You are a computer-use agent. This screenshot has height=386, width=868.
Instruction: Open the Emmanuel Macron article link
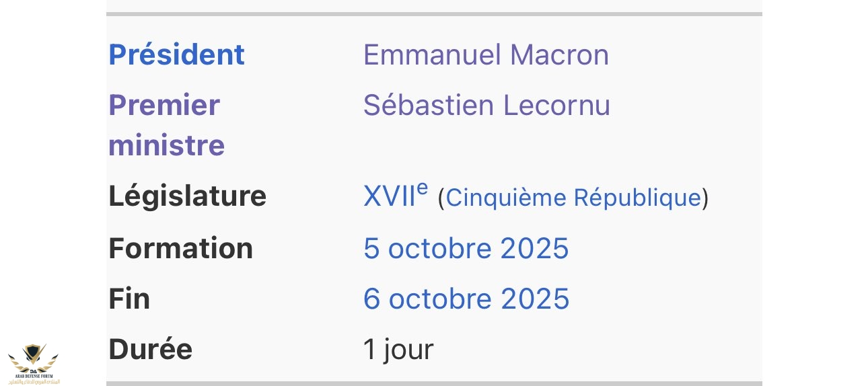point(486,54)
